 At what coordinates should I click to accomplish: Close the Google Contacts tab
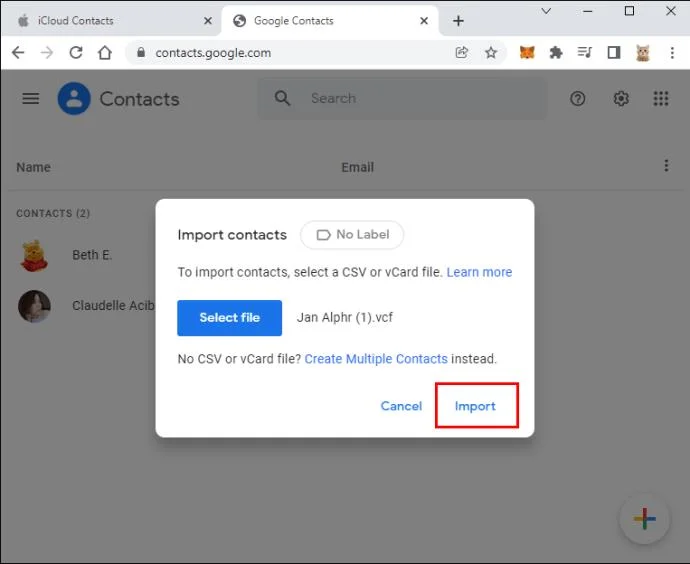[x=424, y=21]
